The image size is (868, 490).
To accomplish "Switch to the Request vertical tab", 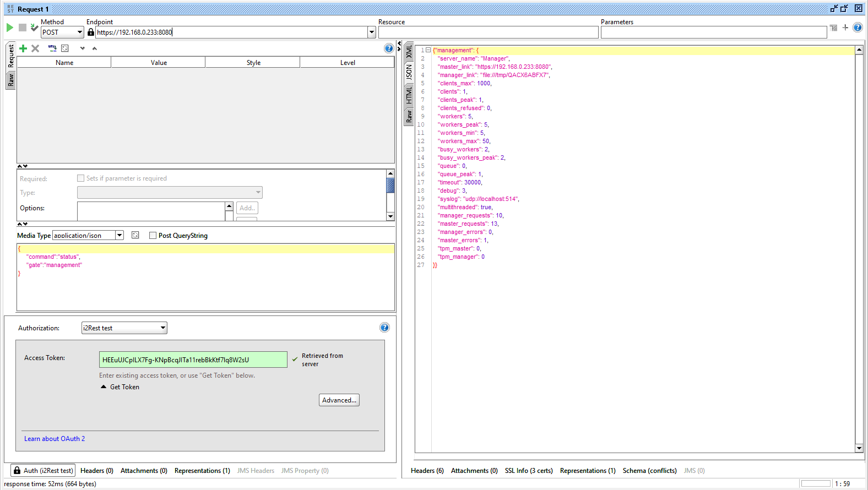I will tap(10, 57).
